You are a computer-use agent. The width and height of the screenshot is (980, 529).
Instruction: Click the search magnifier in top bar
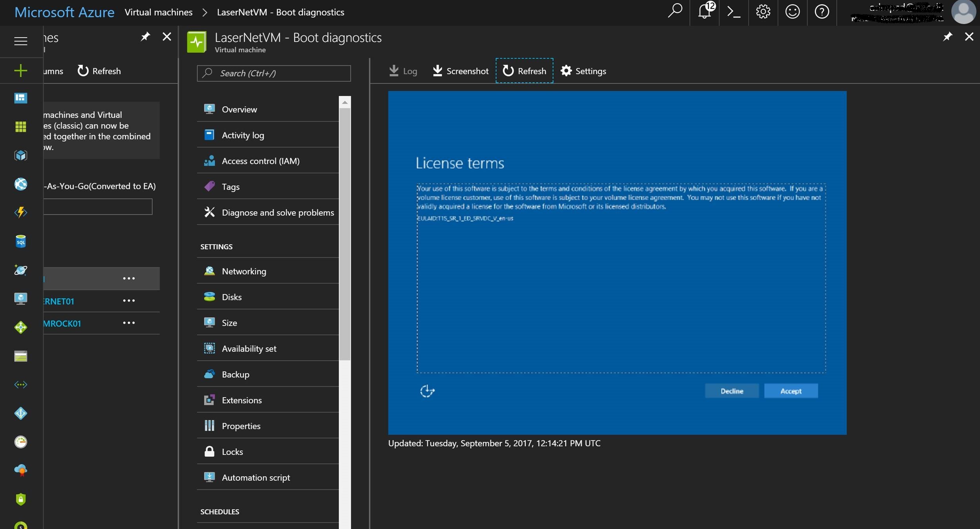pyautogui.click(x=675, y=11)
